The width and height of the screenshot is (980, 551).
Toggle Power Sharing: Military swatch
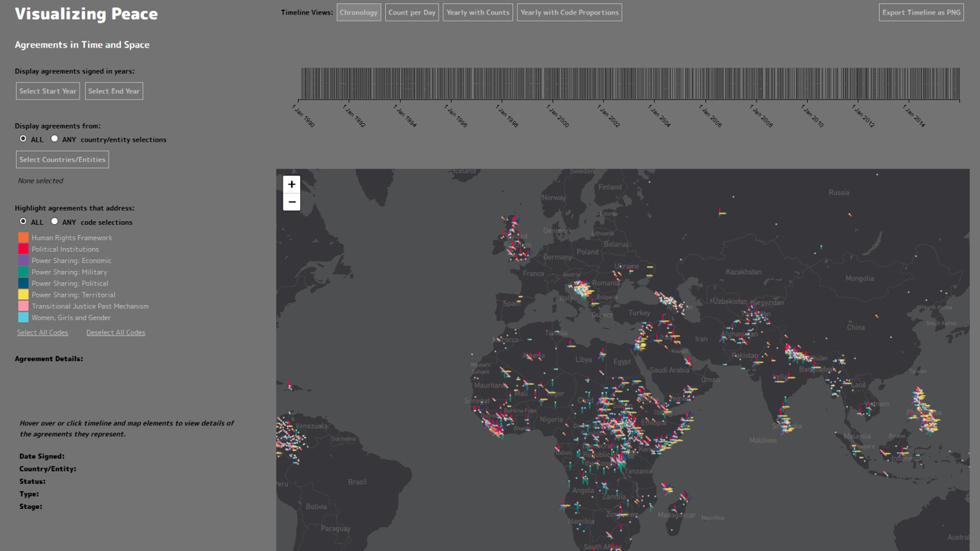(x=23, y=272)
